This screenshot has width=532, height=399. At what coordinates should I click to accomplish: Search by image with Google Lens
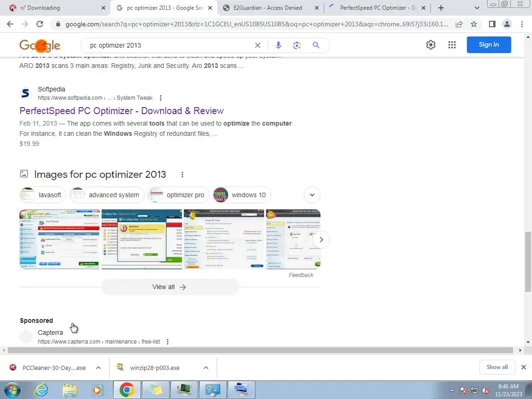pyautogui.click(x=297, y=45)
